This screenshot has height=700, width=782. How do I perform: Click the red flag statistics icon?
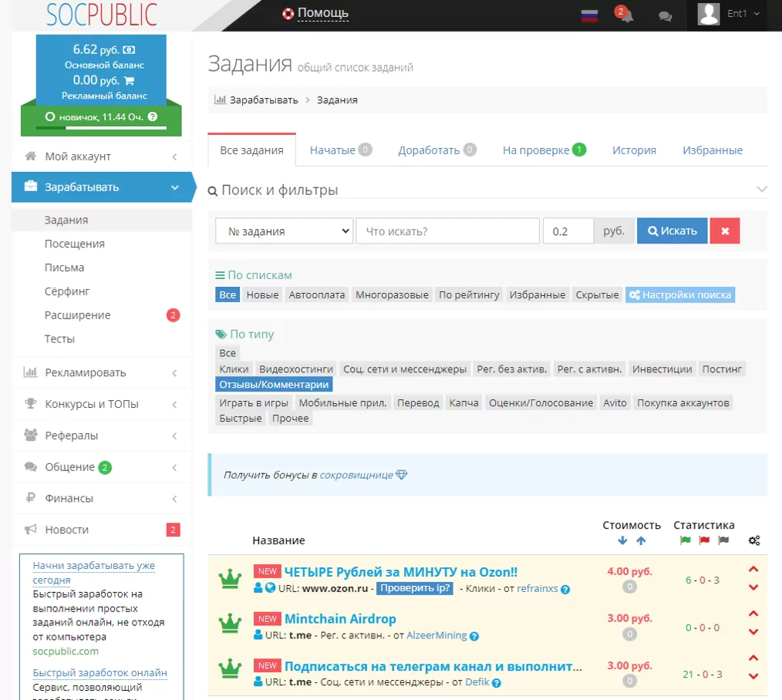point(704,540)
